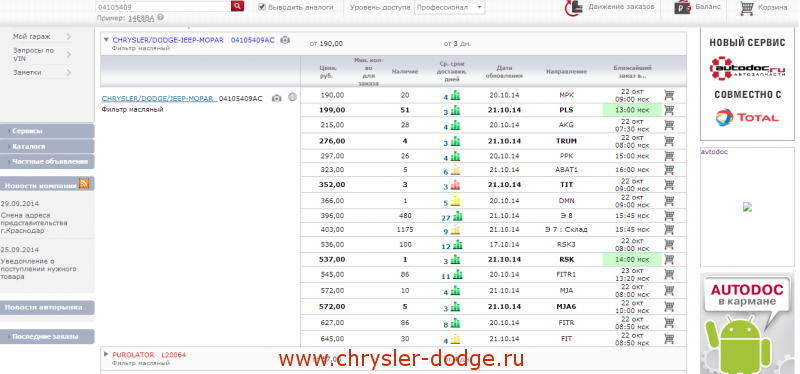
Task: Expand the PUROLATOR L20064 group
Action: [106, 354]
